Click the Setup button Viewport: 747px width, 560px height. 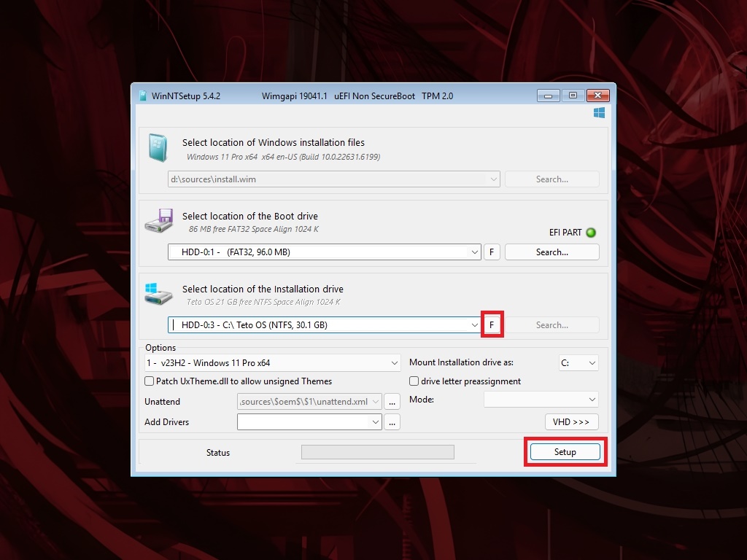pos(565,452)
